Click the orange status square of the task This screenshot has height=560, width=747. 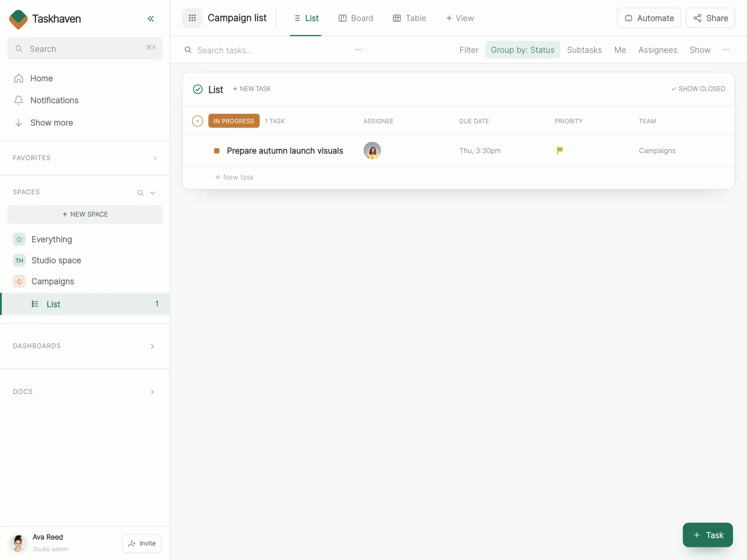tap(217, 151)
